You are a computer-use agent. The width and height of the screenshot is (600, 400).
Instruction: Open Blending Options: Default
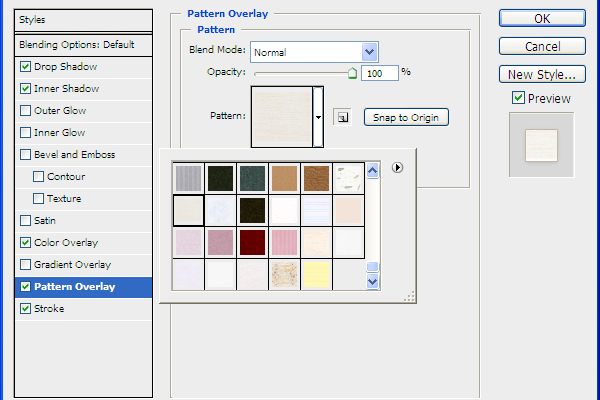83,45
